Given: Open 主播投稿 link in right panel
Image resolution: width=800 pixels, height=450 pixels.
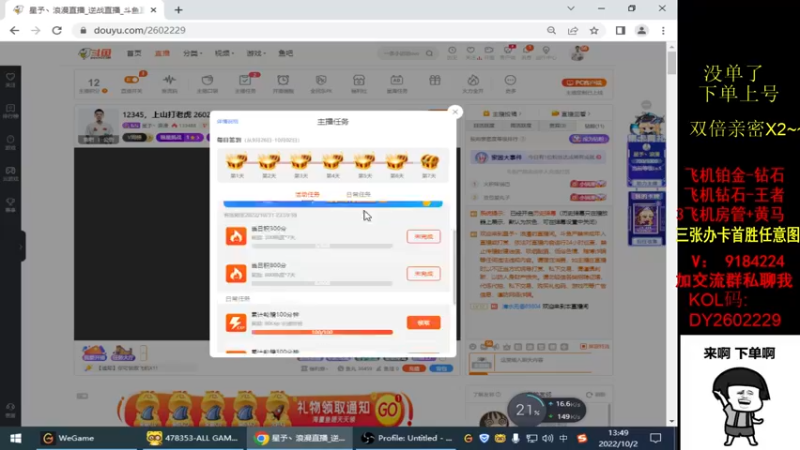Looking at the screenshot, I should 502,114.
